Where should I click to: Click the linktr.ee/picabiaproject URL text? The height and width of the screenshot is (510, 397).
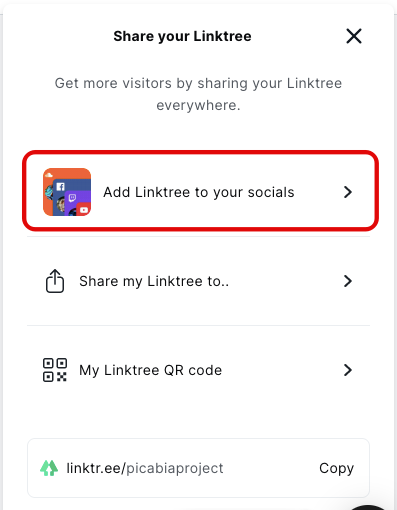pos(145,468)
